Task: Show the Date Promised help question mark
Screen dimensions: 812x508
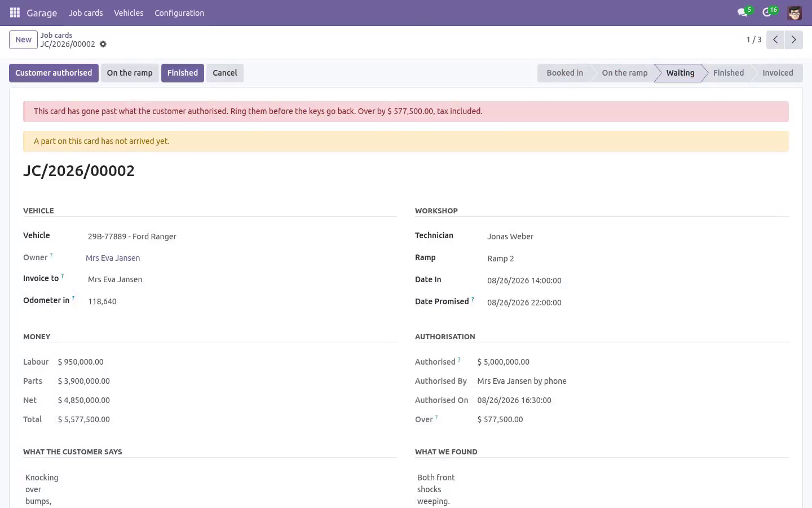Action: click(x=473, y=299)
